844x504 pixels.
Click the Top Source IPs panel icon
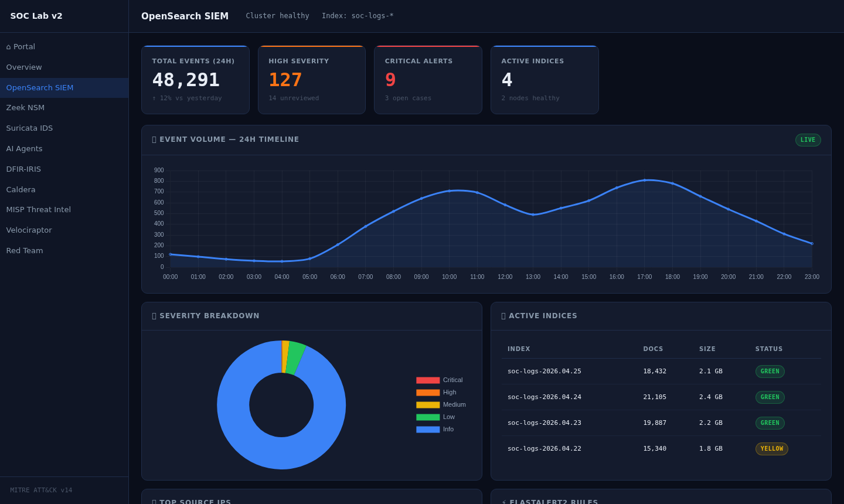154,502
